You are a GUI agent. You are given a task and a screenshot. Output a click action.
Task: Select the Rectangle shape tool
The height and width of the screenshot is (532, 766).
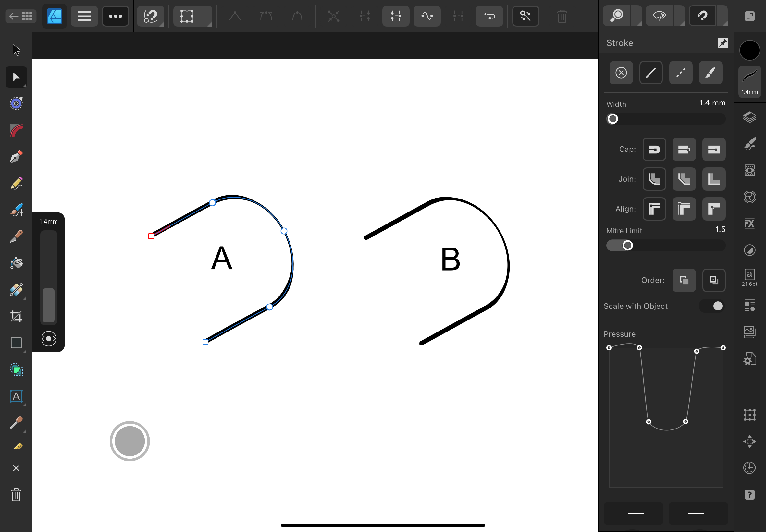(x=16, y=343)
